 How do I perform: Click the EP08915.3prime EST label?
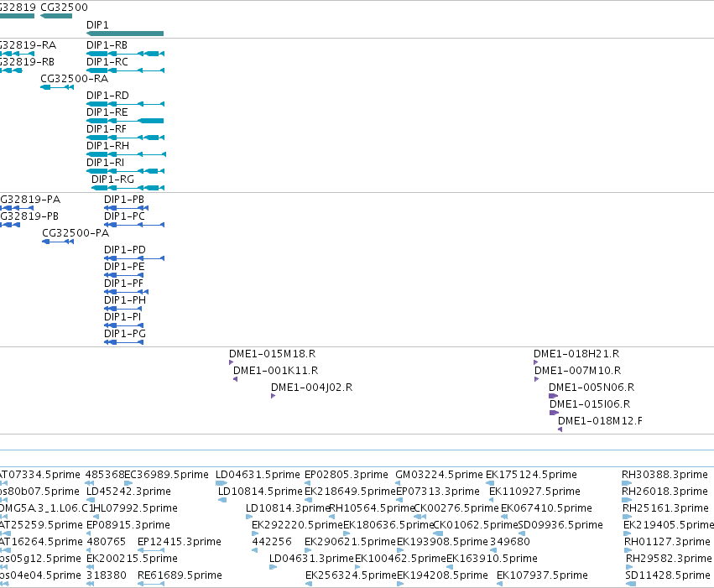tap(128, 526)
